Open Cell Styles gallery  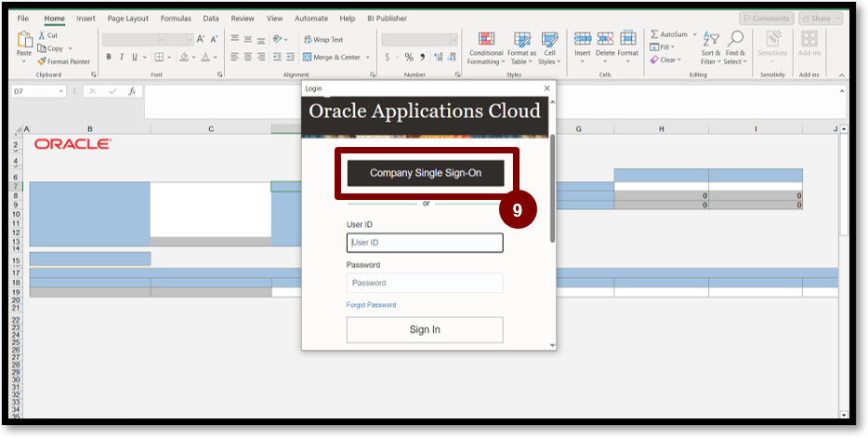(549, 48)
